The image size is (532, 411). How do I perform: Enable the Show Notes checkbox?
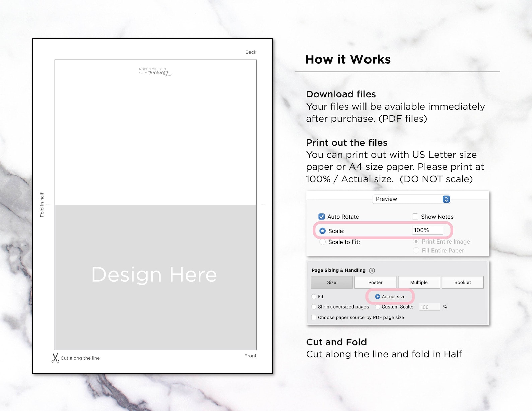(x=415, y=217)
